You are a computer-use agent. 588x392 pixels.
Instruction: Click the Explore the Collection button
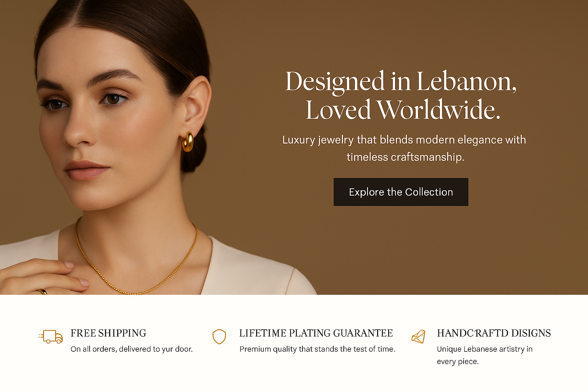[401, 192]
